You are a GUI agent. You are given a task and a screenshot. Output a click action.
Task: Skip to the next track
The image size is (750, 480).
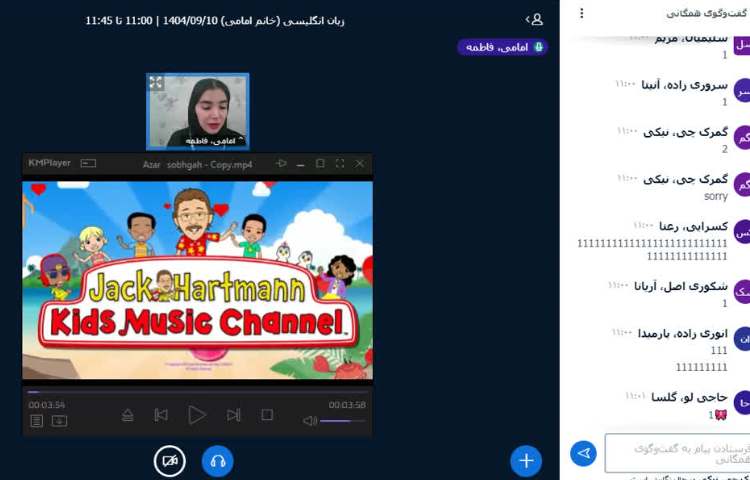coord(233,415)
